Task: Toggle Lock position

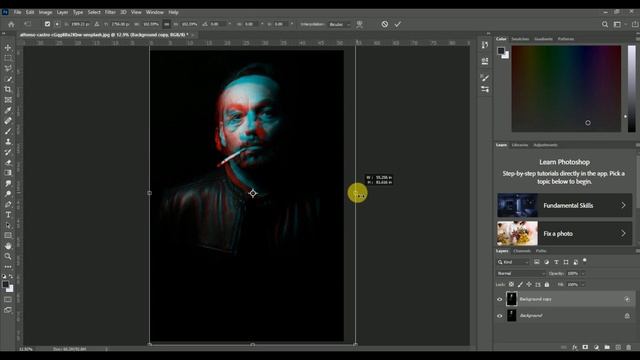Action: (x=529, y=284)
